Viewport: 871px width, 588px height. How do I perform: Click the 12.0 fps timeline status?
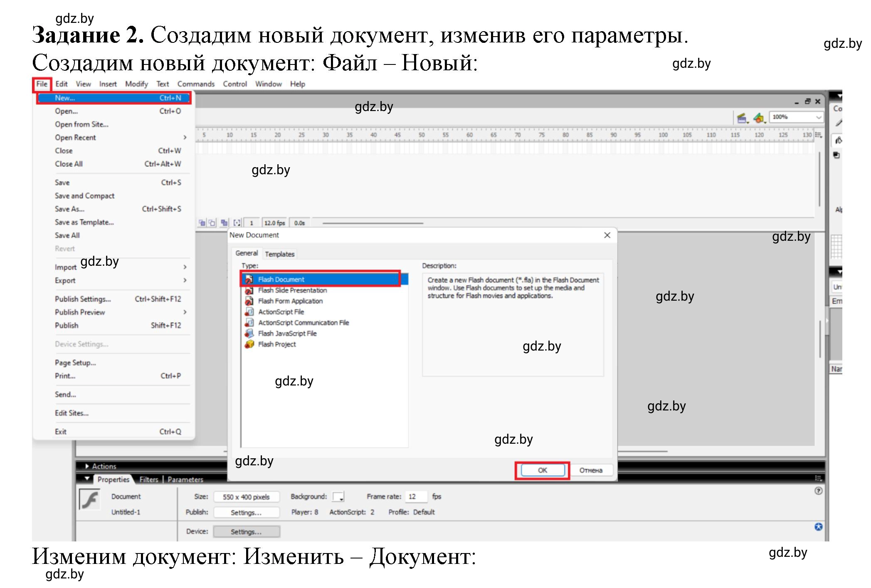pos(275,223)
